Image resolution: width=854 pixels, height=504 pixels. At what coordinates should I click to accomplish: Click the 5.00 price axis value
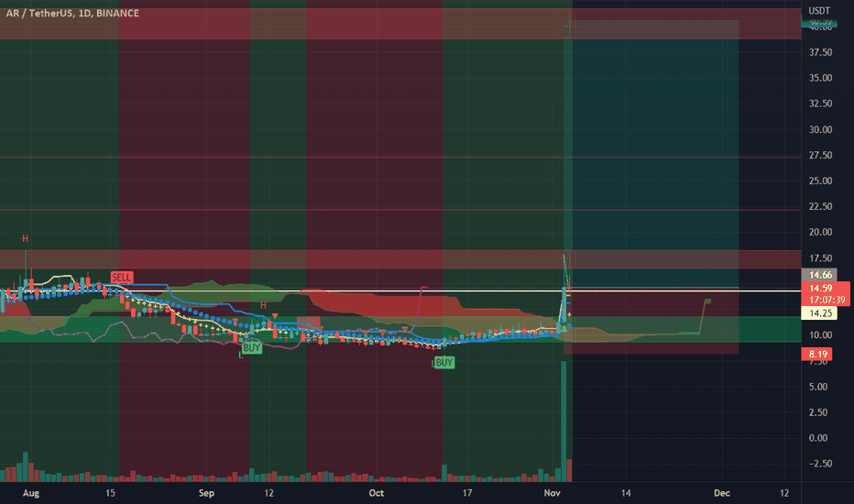click(818, 387)
